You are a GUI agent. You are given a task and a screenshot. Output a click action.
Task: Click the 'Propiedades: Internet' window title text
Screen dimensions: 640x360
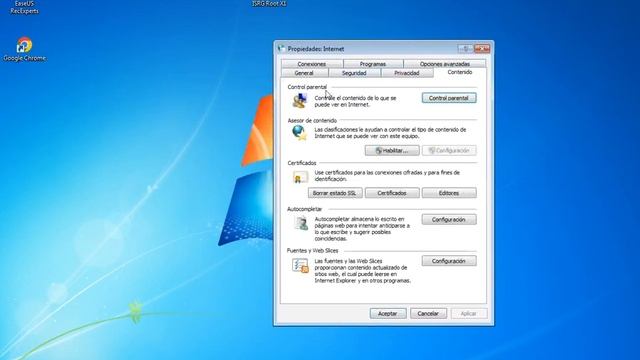[x=316, y=49]
